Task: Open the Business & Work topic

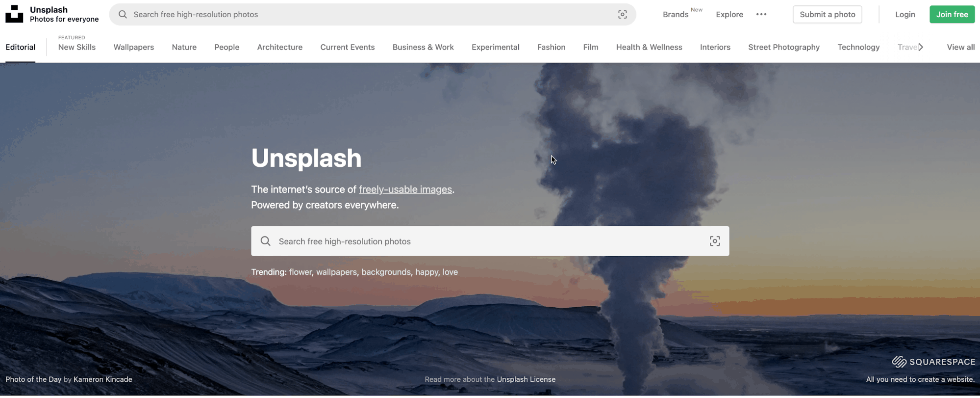Action: [423, 47]
